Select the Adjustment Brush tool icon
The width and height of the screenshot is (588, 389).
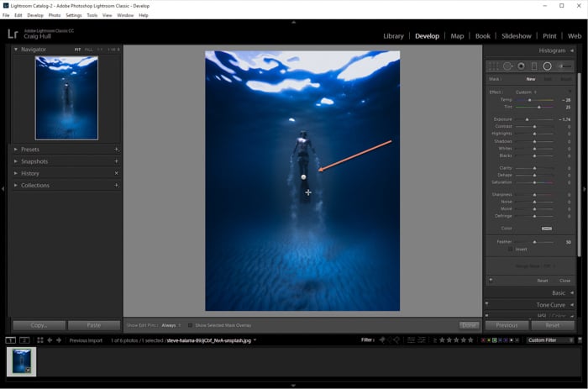(564, 66)
